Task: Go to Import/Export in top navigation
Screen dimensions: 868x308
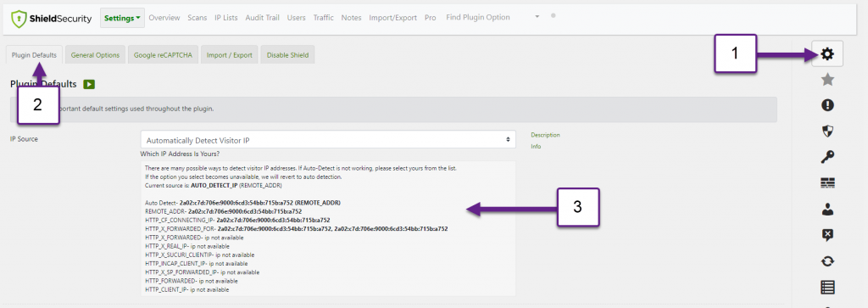Action: pos(392,18)
